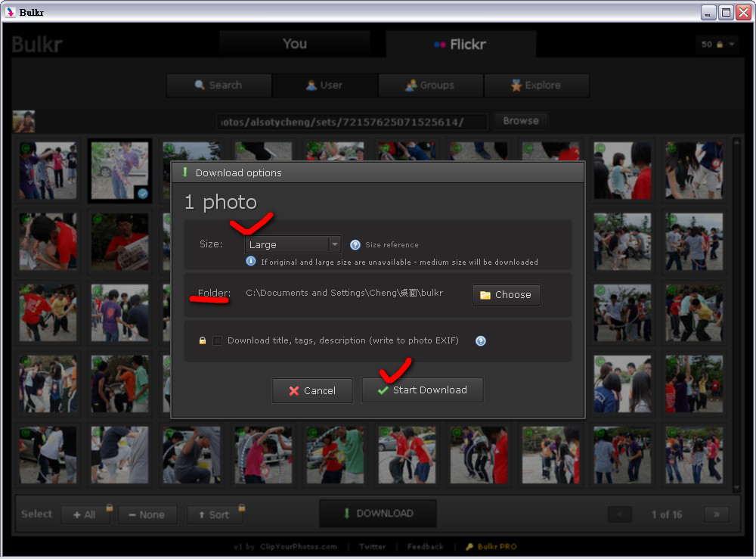Cancel the download options dialog

[x=312, y=390]
